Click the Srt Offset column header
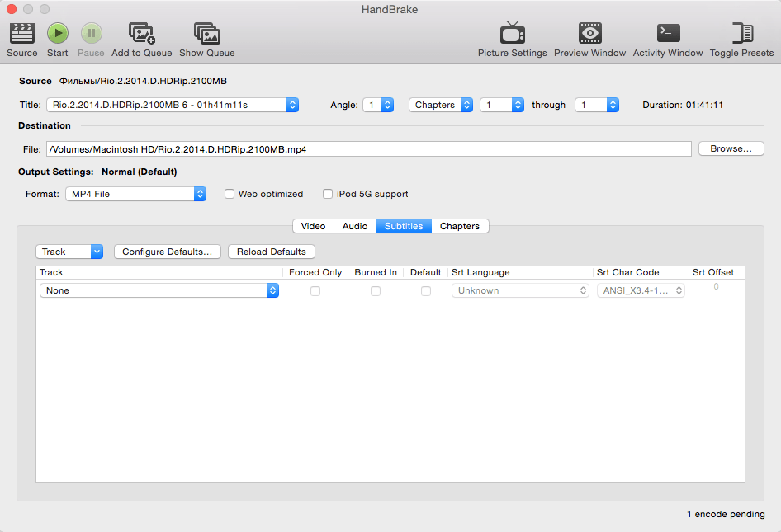781x532 pixels. click(717, 272)
